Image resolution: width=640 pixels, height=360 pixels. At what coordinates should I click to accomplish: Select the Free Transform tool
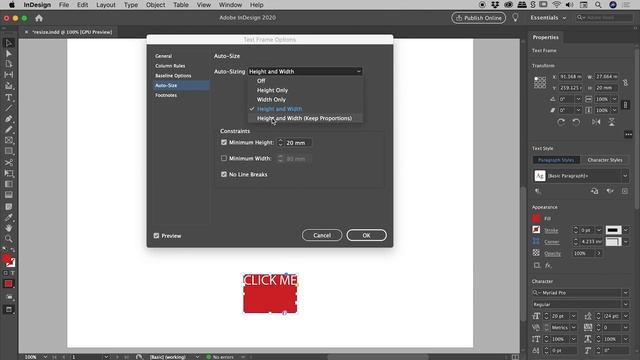pyautogui.click(x=9, y=173)
